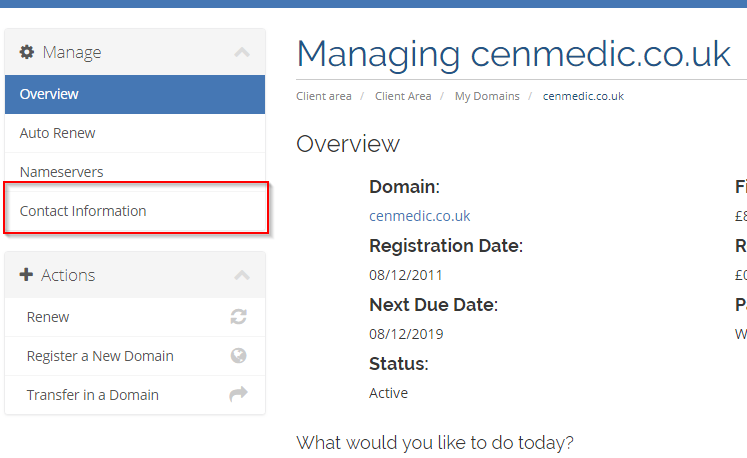Viewport: 747px width, 458px height.
Task: Click the first Client area breadcrumb
Action: (323, 96)
